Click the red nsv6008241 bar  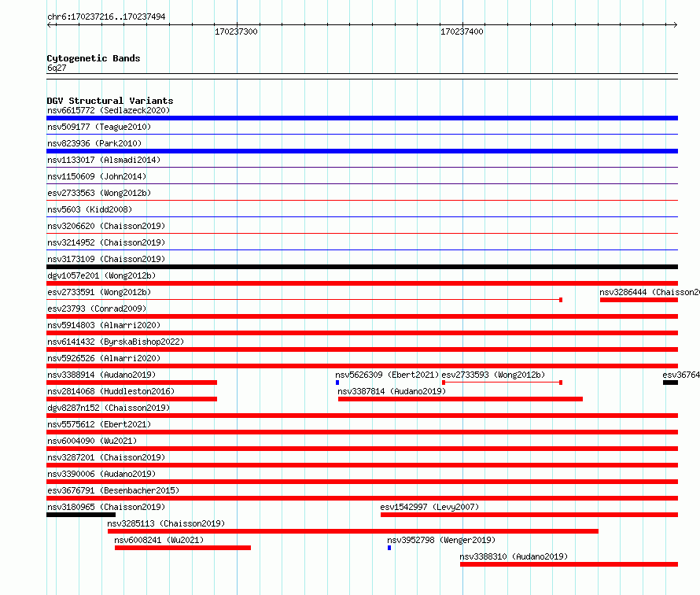click(x=182, y=548)
